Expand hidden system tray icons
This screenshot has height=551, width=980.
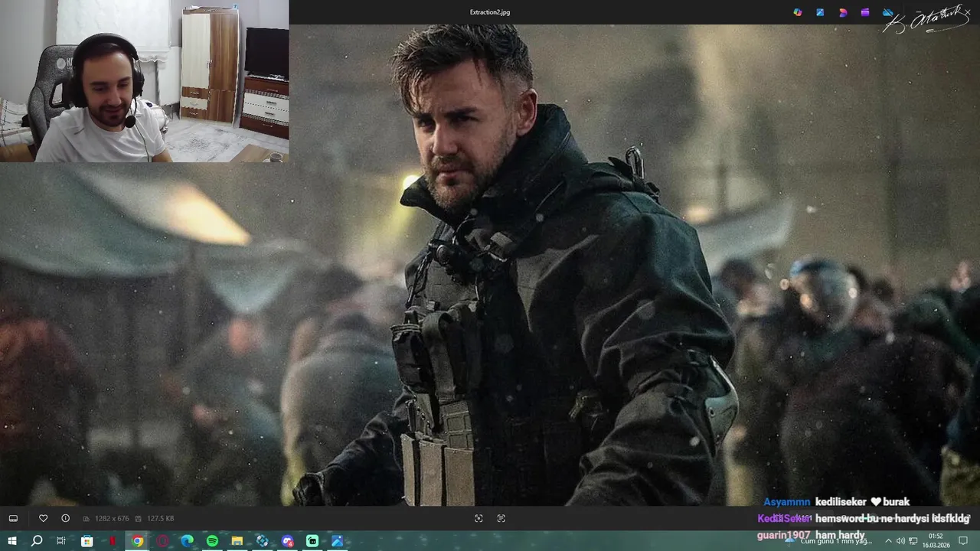[x=888, y=541]
